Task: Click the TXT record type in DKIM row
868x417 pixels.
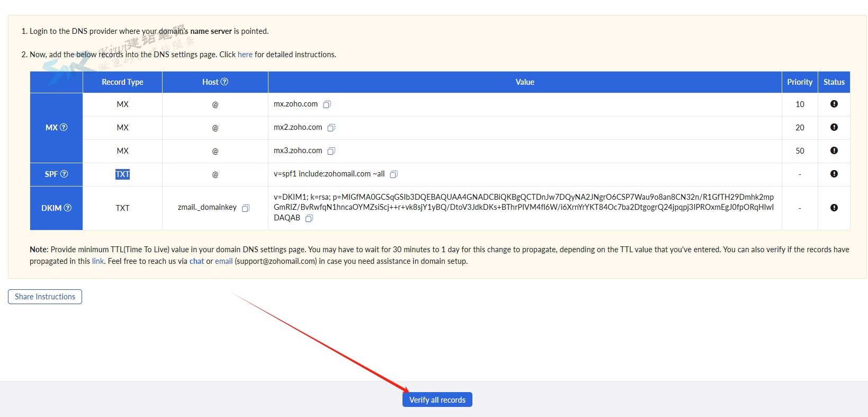Action: (x=122, y=208)
